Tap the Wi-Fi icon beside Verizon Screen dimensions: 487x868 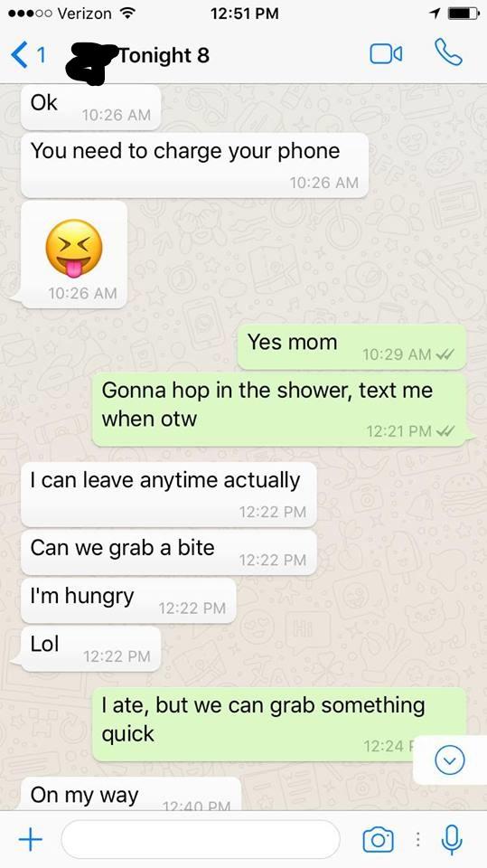click(x=127, y=13)
